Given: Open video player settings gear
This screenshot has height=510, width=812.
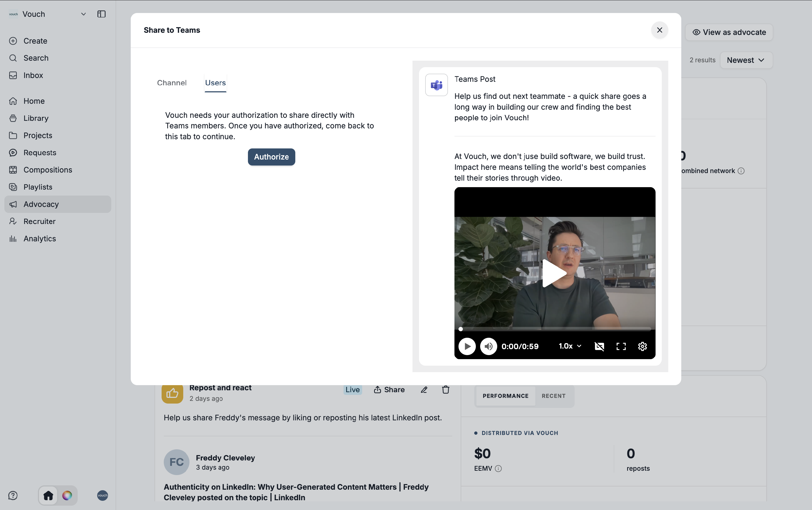Looking at the screenshot, I should pos(643,346).
